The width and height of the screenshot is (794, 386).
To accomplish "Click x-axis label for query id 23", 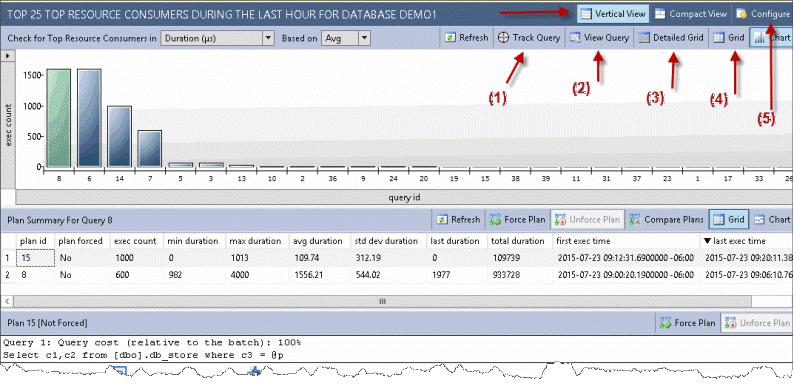I will 666,179.
